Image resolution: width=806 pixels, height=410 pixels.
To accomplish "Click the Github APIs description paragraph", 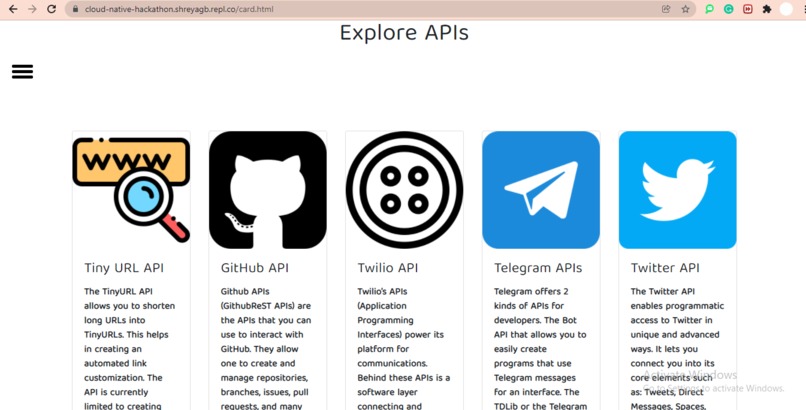I will [266, 348].
